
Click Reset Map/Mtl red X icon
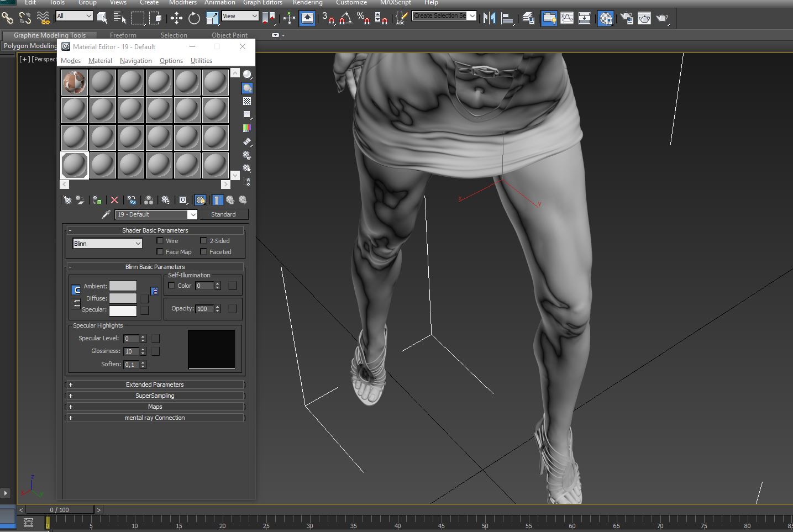point(114,200)
